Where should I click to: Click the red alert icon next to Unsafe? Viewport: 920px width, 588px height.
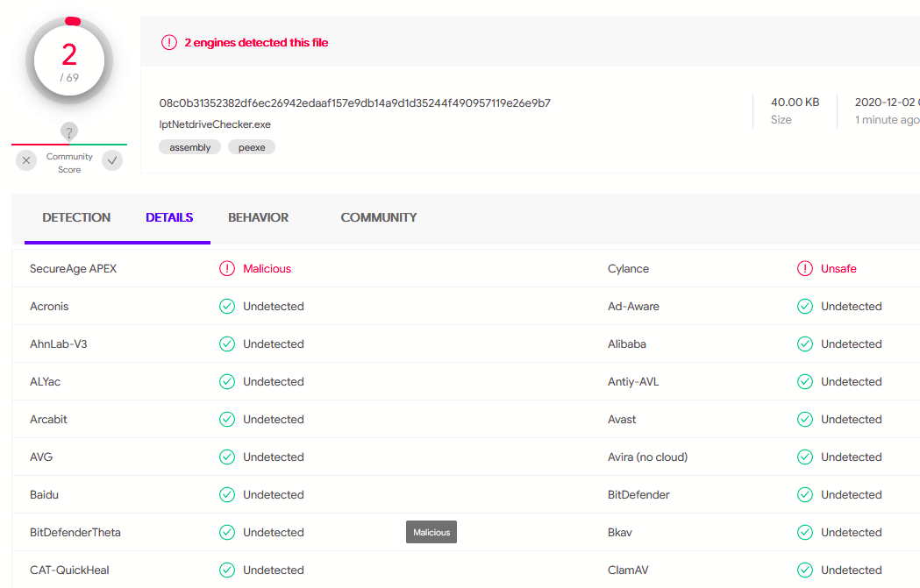click(x=805, y=268)
